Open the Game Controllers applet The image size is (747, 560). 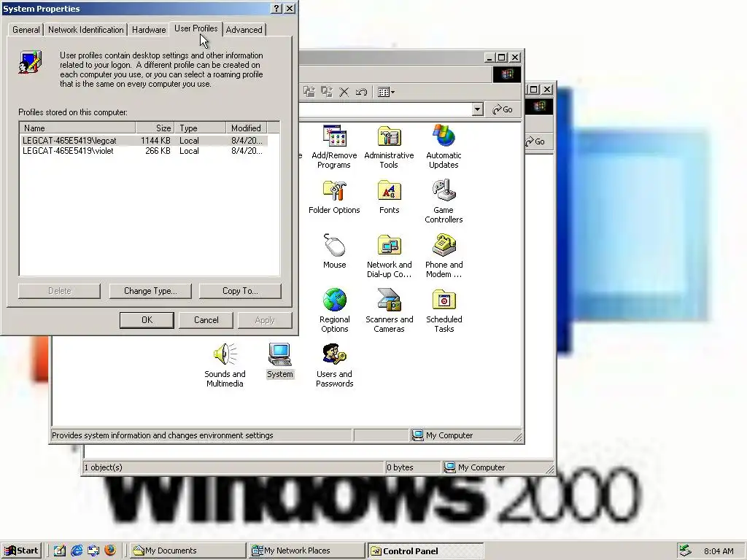point(444,201)
